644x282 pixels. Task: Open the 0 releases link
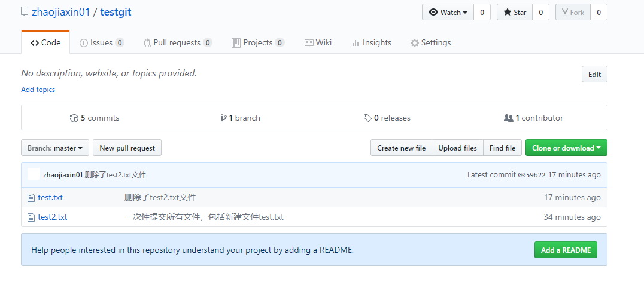pyautogui.click(x=387, y=118)
